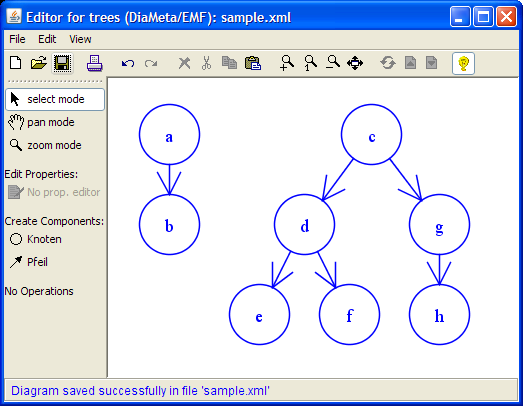Select the arrow from g to h
Image resolution: width=523 pixels, height=406 pixels.
click(x=440, y=270)
